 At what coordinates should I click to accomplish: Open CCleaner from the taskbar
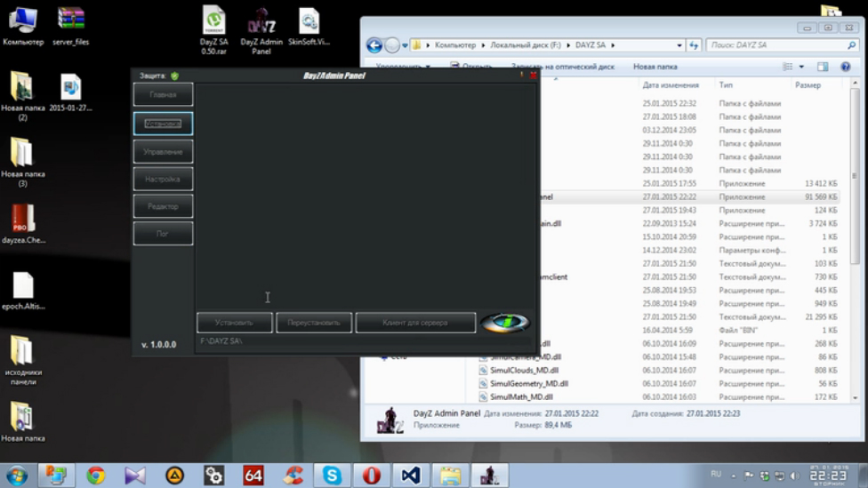pos(293,476)
